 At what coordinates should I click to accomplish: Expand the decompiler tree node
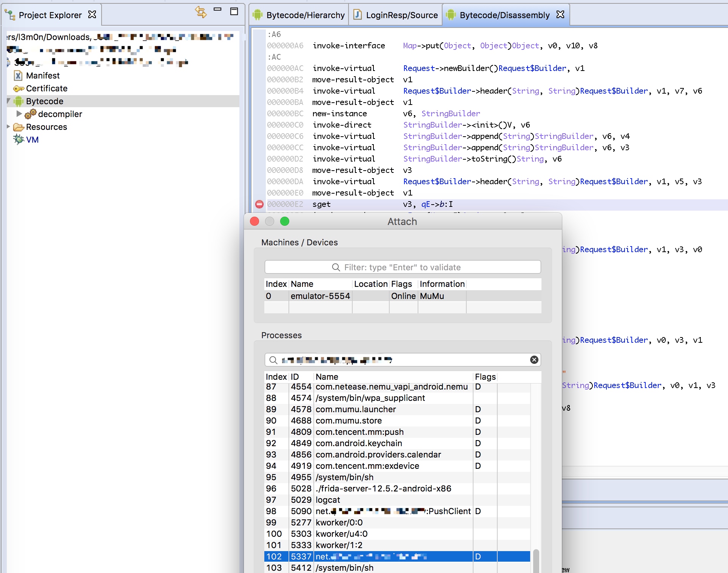click(x=19, y=114)
